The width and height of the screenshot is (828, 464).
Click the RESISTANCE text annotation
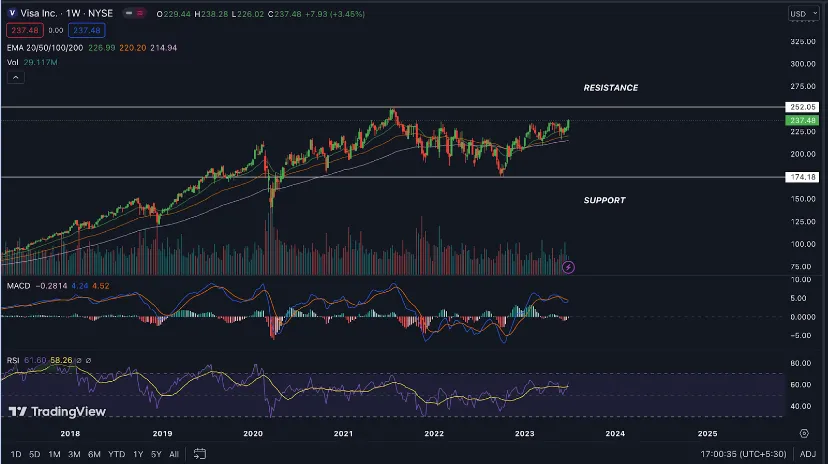tap(610, 88)
